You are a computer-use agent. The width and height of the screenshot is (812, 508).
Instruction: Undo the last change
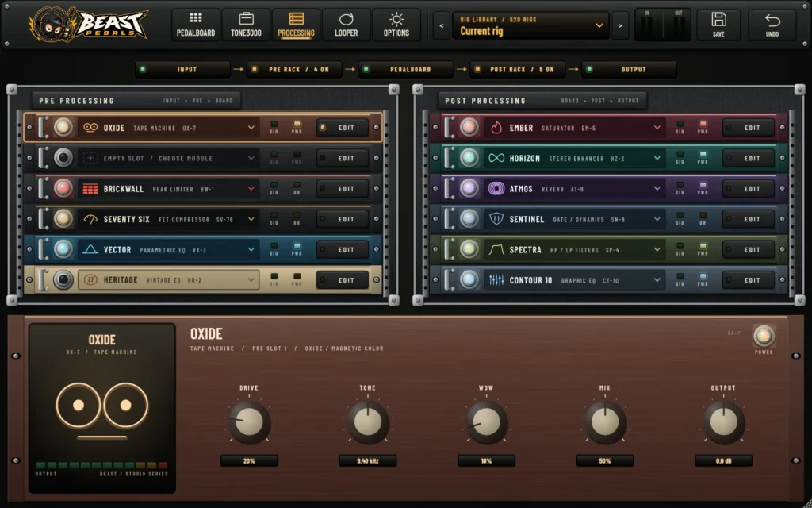tap(772, 25)
